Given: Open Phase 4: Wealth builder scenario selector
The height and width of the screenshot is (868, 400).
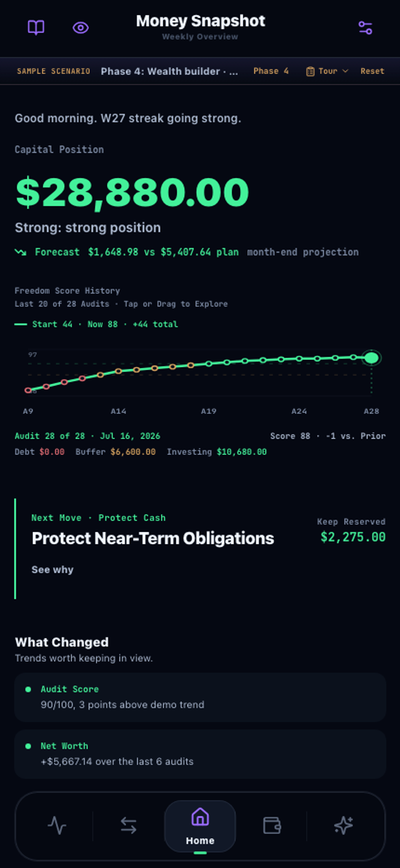Looking at the screenshot, I should (169, 71).
